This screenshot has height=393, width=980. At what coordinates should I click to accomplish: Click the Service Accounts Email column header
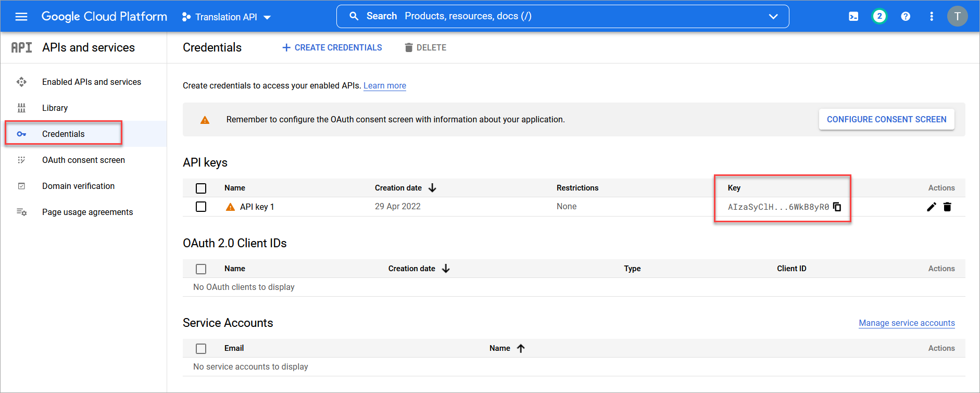click(234, 348)
